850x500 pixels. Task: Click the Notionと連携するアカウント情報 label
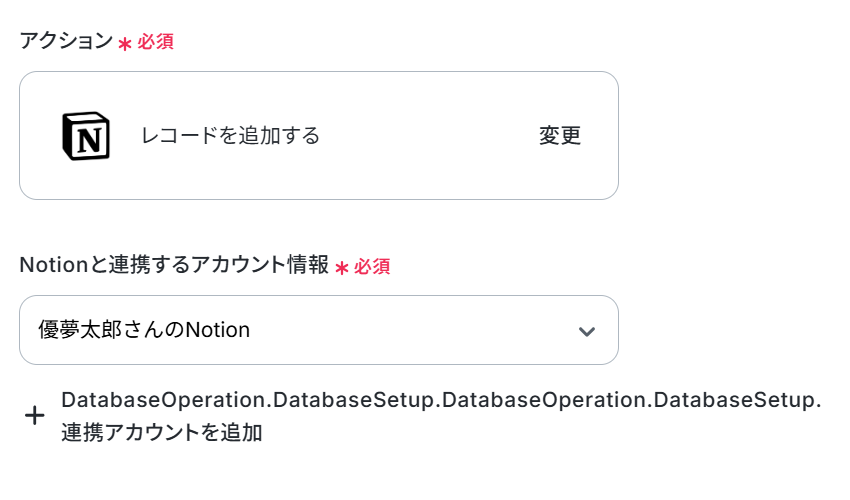(174, 265)
